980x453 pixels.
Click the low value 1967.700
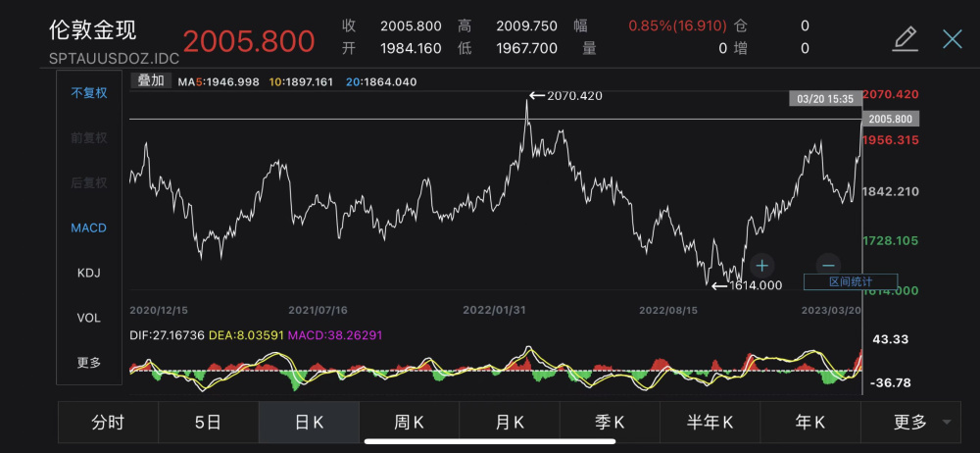[x=526, y=48]
